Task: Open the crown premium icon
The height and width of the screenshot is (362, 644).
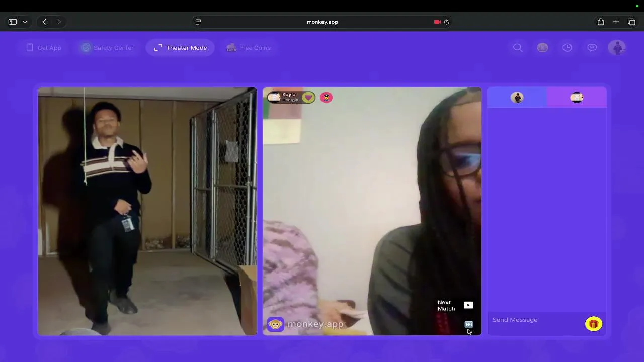Action: 542,48
